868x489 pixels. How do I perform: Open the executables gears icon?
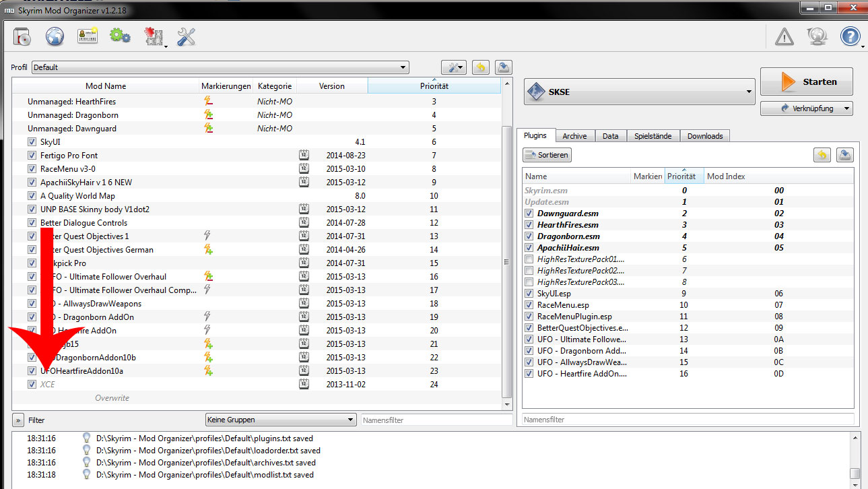pos(120,37)
